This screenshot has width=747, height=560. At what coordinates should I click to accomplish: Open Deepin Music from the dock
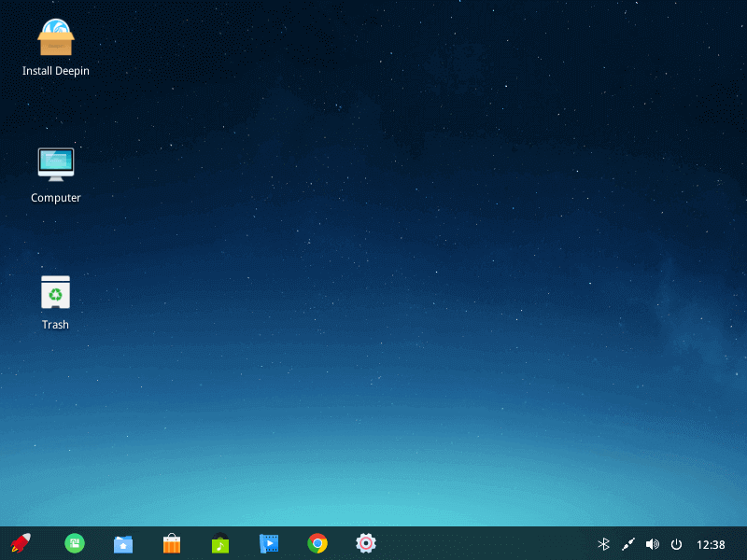click(220, 543)
